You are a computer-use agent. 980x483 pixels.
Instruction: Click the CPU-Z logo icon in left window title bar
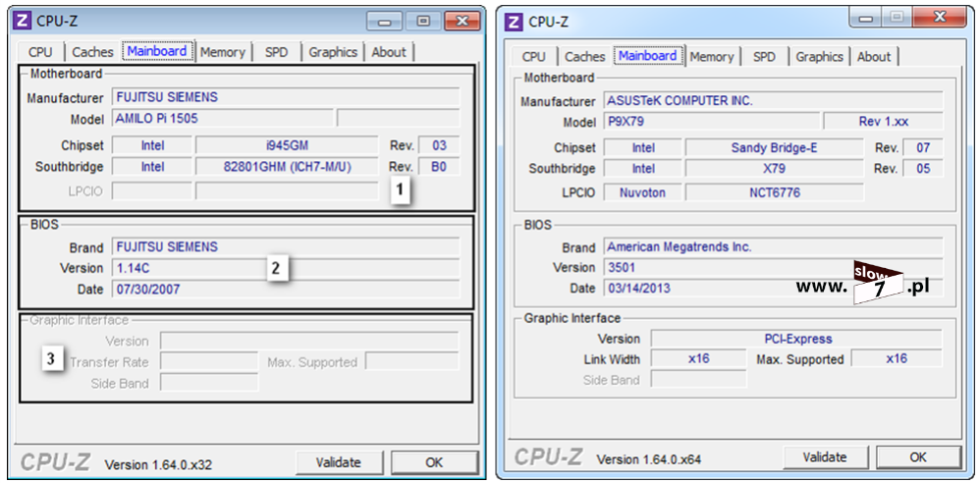click(23, 21)
